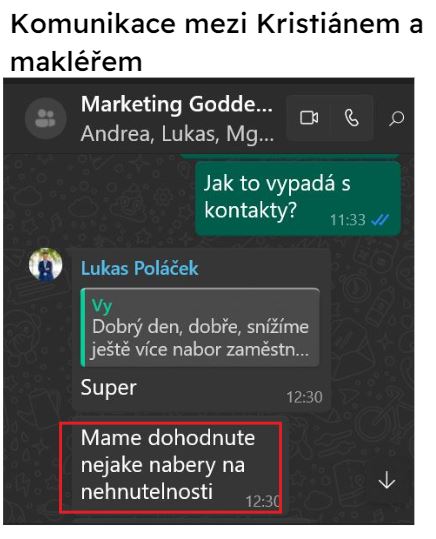The height and width of the screenshot is (539, 436).
Task: Click the blue double-tick read receipt
Action: 380,219
